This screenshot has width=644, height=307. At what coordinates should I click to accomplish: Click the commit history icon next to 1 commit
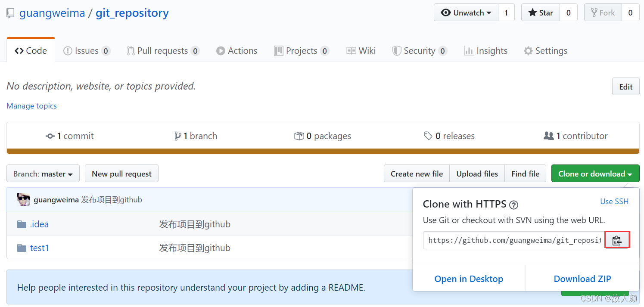(50, 136)
